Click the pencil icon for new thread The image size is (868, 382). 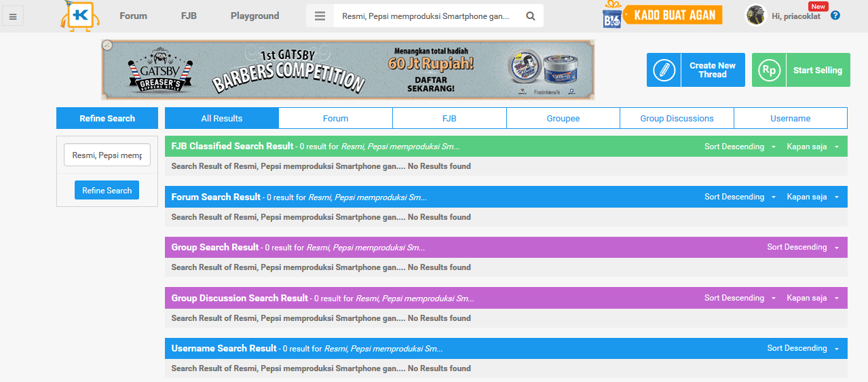point(663,70)
